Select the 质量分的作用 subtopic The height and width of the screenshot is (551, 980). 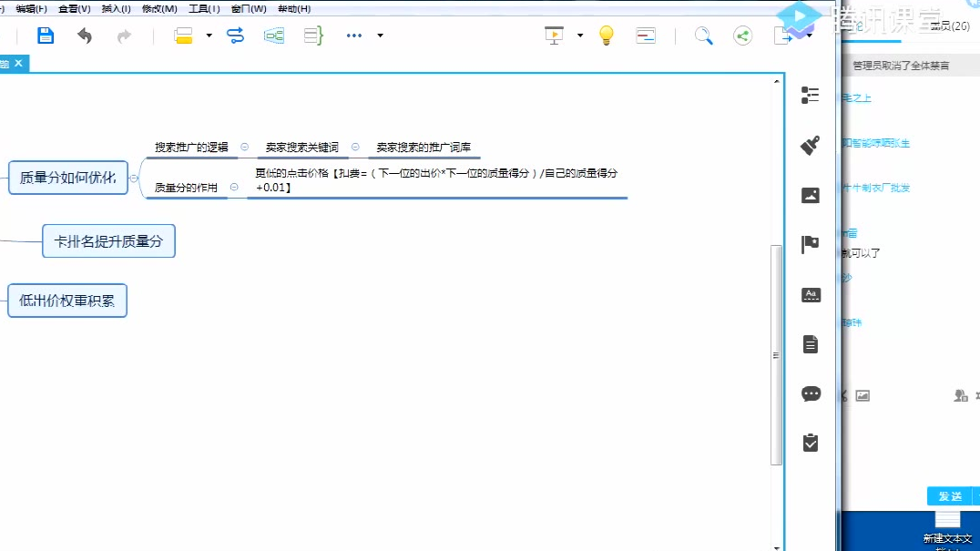point(186,188)
